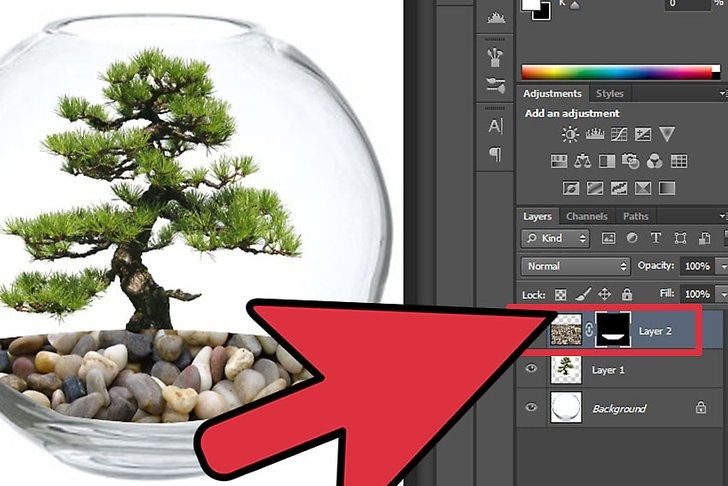
Task: Open the Paragraph panel icon
Action: click(495, 154)
